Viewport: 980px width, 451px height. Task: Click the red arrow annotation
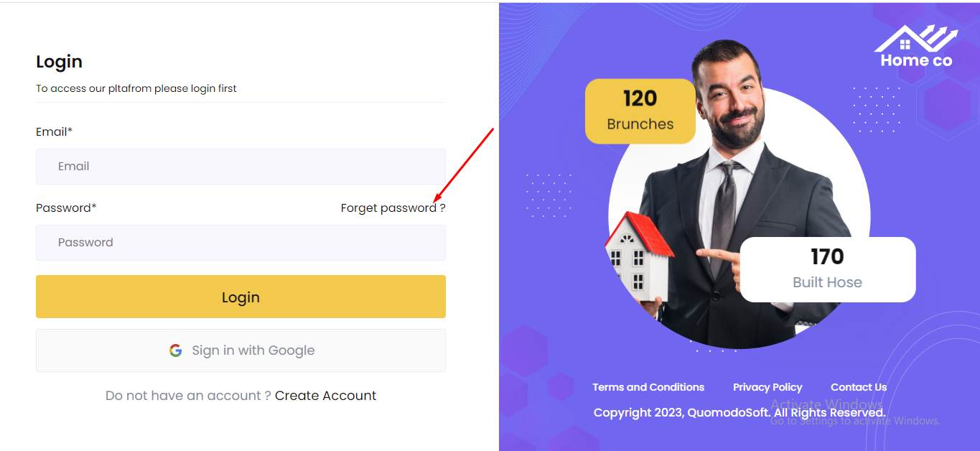point(464,164)
